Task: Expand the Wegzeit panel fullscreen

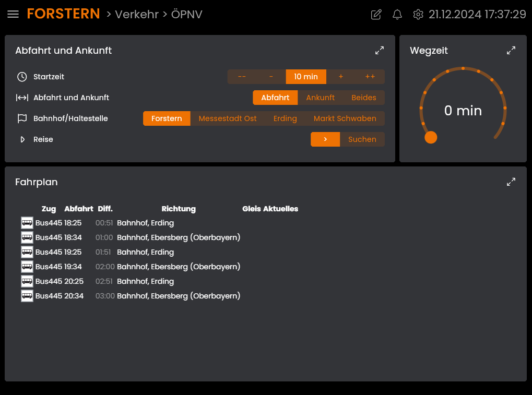Action: coord(511,51)
